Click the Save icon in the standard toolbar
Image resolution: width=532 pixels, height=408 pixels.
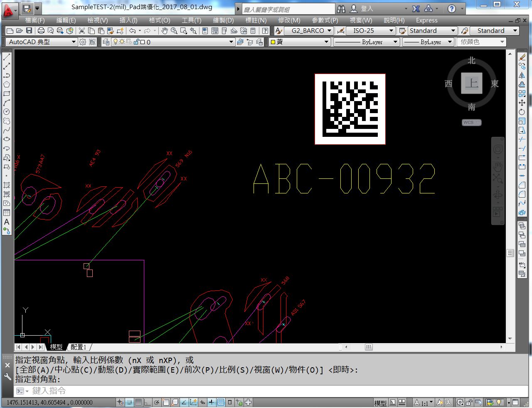pos(29,31)
